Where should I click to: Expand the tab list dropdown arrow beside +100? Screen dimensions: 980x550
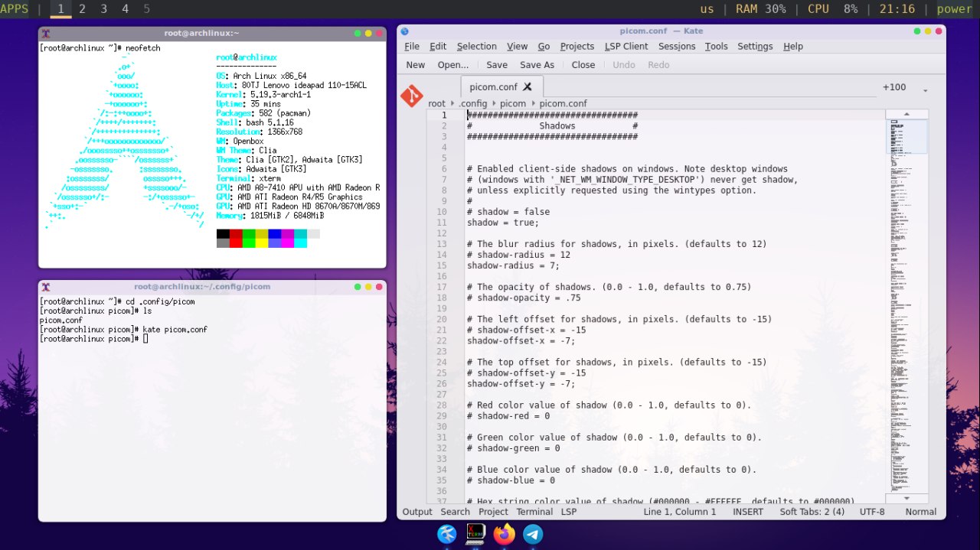click(925, 90)
